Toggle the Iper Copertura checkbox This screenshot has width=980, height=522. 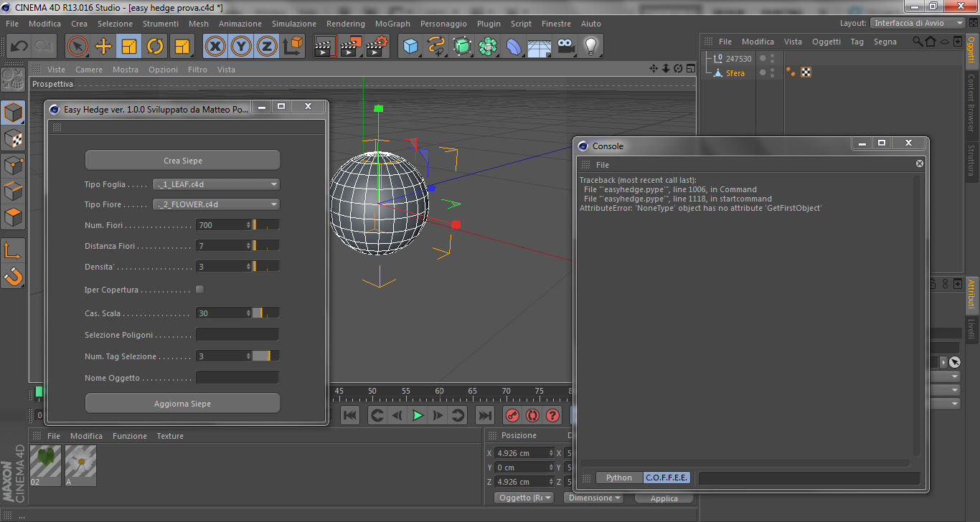(x=200, y=290)
